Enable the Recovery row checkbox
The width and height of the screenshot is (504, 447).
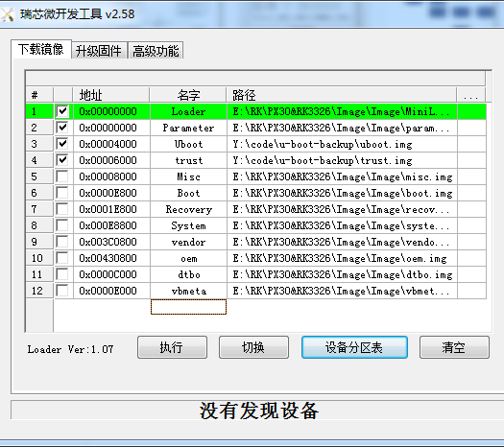(62, 209)
